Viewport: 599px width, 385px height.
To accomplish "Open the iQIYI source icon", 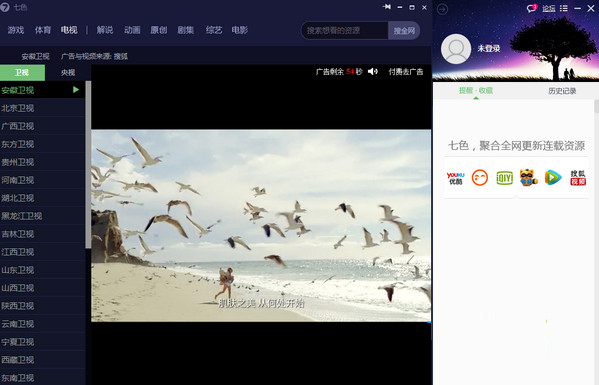I will pyautogui.click(x=504, y=178).
